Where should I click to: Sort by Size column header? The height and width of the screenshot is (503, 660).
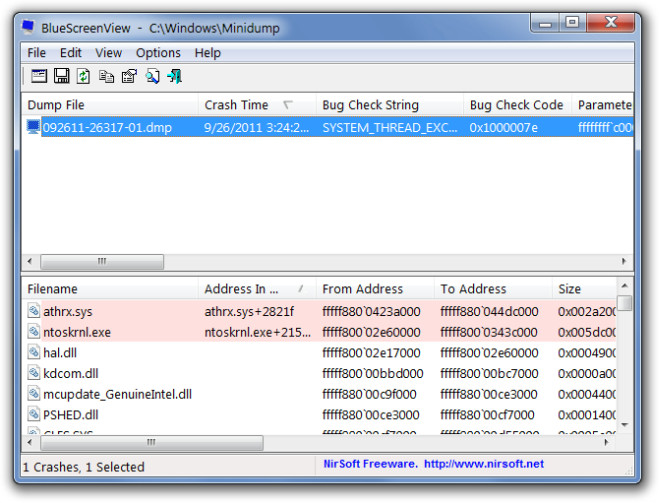point(584,289)
